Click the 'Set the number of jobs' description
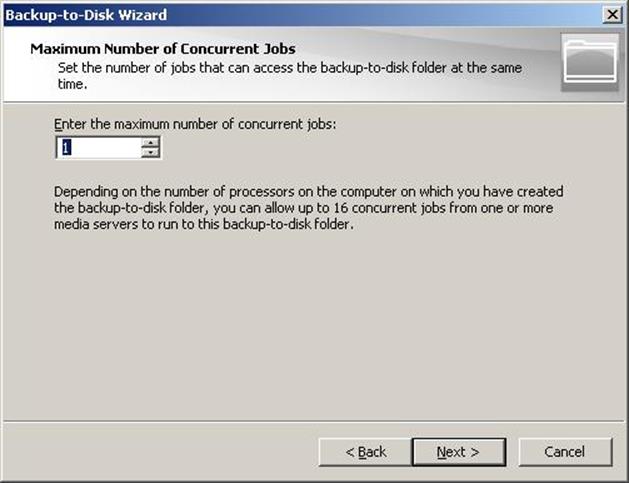629x483 pixels. pos(290,76)
